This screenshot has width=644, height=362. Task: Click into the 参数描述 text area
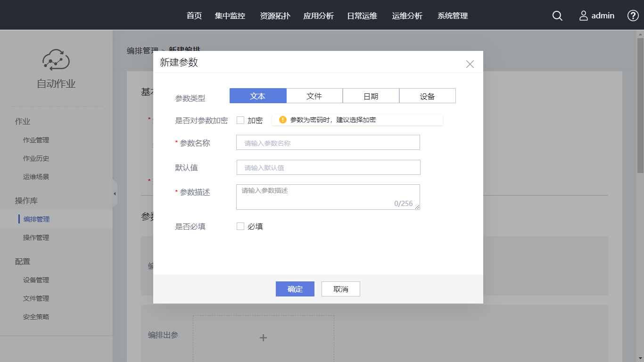pos(328,197)
